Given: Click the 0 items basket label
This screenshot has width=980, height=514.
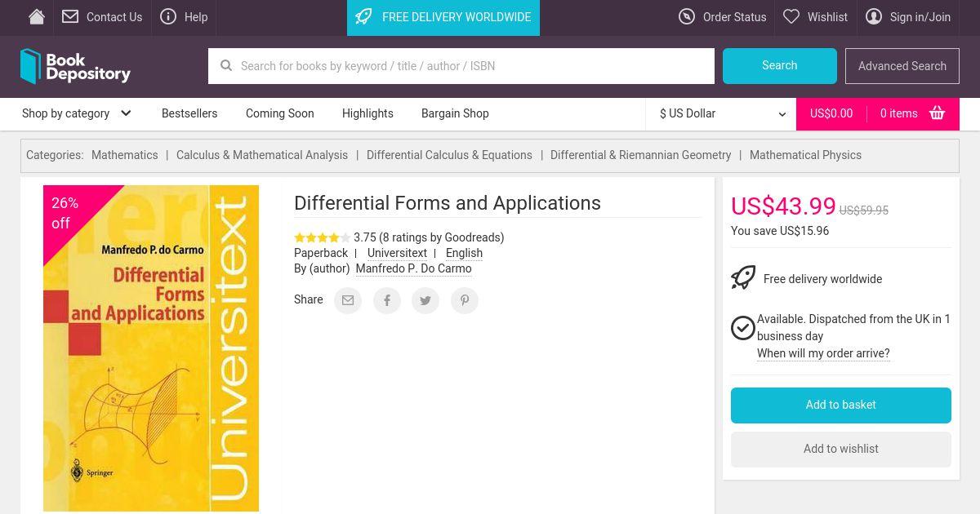Looking at the screenshot, I should [899, 113].
